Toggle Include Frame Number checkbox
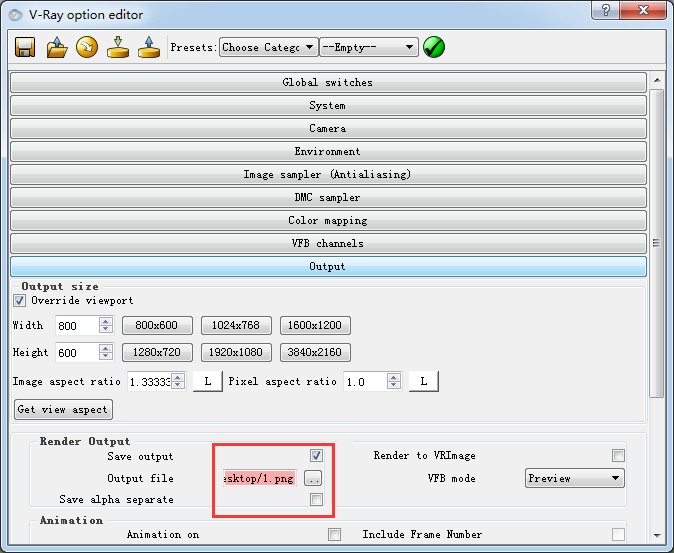Screen dimensions: 674x553 618,535
